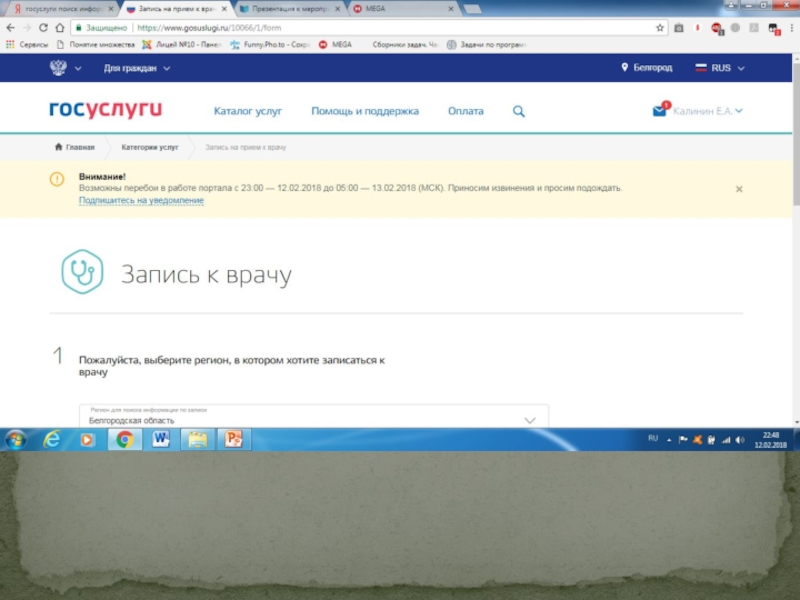Dismiss the Внимание warning banner

739,188
